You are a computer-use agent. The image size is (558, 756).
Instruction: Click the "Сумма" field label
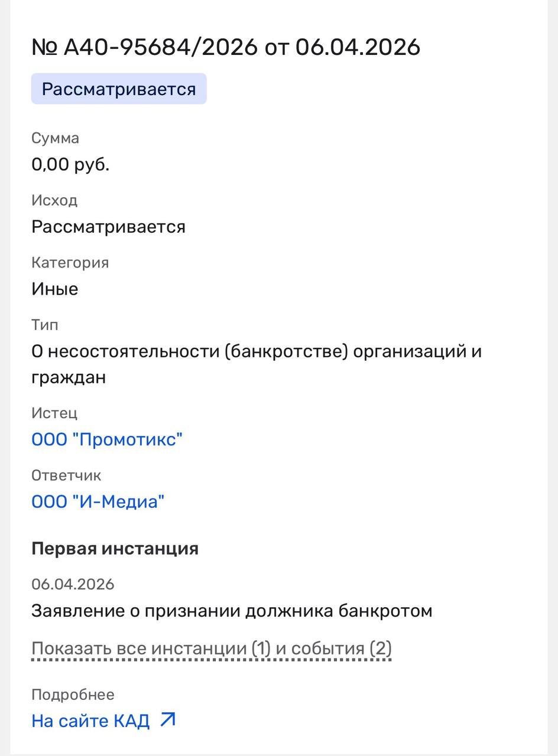(x=55, y=138)
